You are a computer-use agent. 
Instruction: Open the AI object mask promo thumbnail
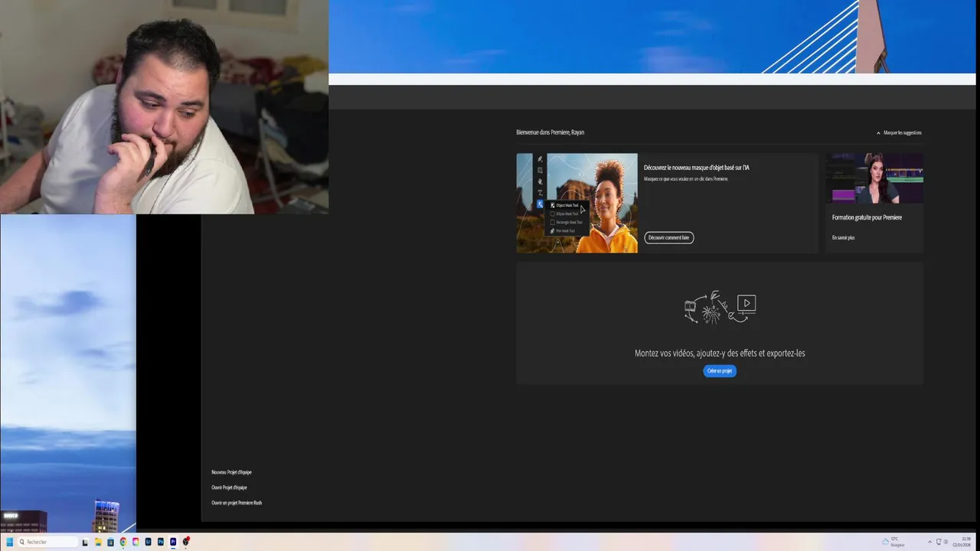(577, 203)
